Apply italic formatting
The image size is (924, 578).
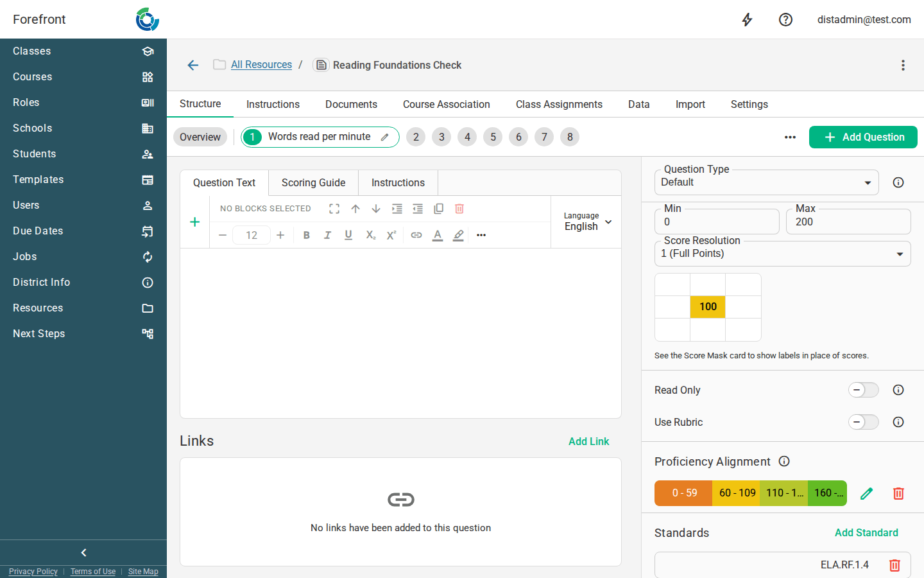327,235
